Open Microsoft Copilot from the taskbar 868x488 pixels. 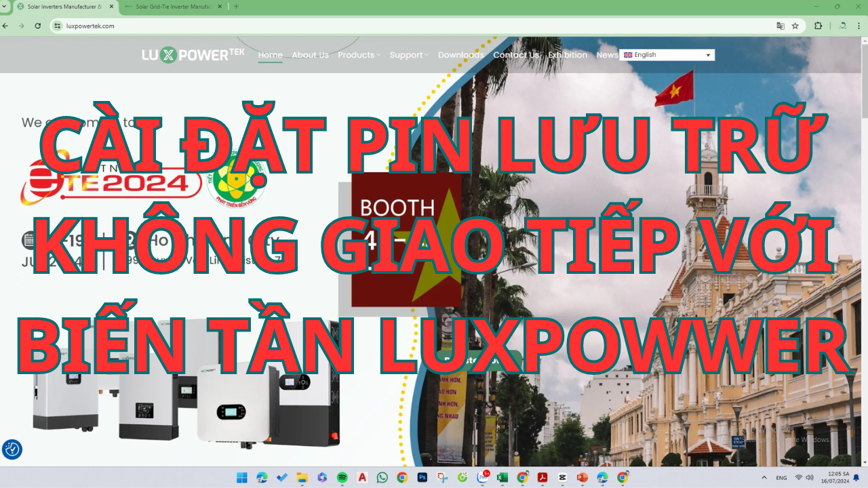pyautogui.click(x=322, y=477)
